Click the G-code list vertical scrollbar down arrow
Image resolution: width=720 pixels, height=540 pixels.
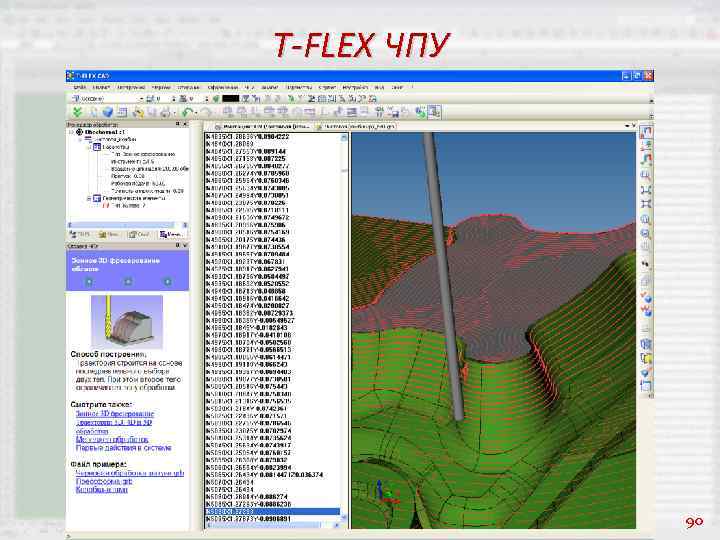344,518
